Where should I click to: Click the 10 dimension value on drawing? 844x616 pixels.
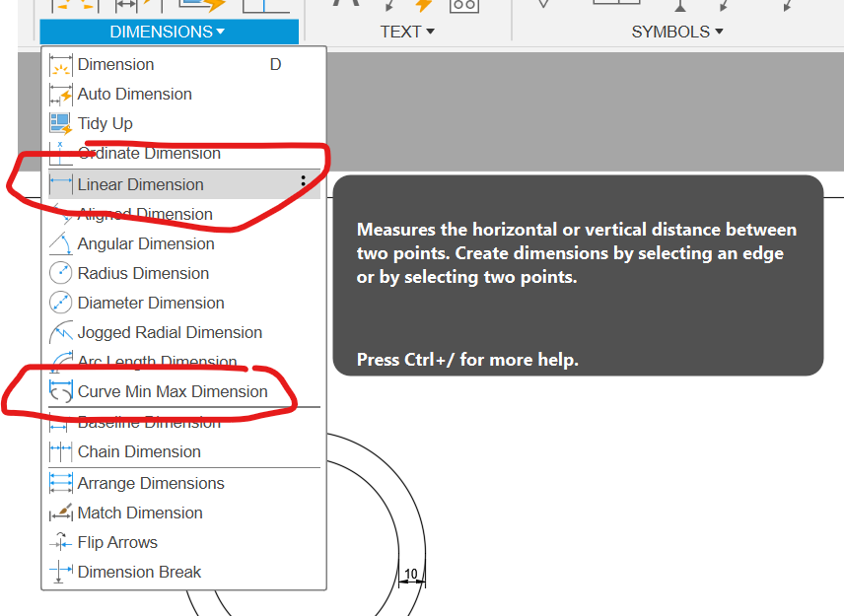411,574
